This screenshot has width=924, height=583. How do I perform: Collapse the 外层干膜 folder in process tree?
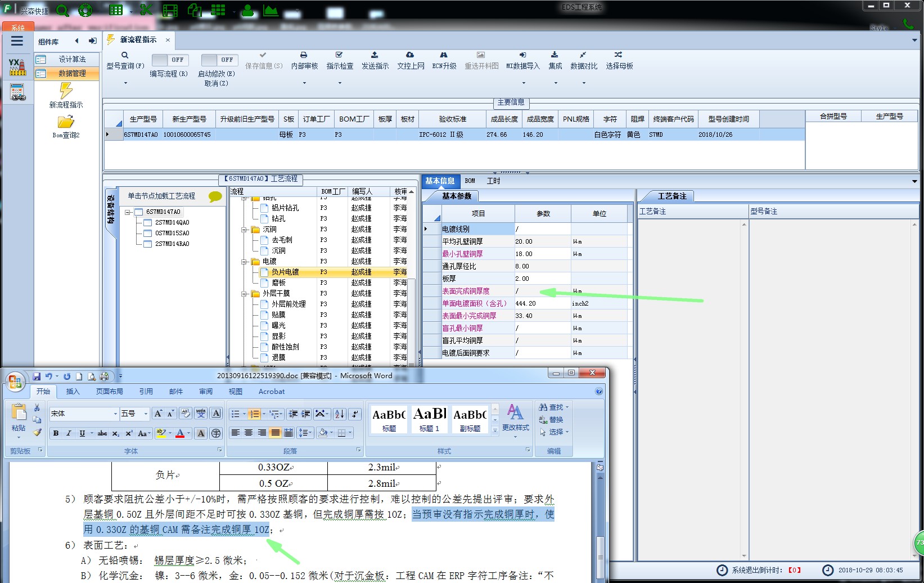244,294
